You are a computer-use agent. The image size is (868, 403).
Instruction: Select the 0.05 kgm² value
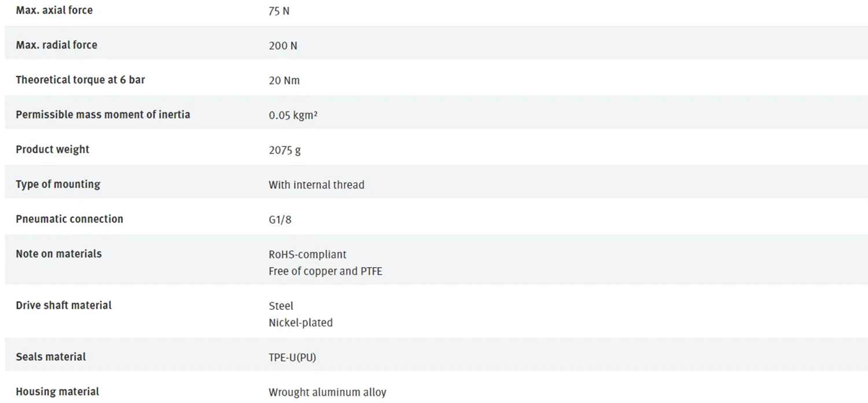coord(293,115)
